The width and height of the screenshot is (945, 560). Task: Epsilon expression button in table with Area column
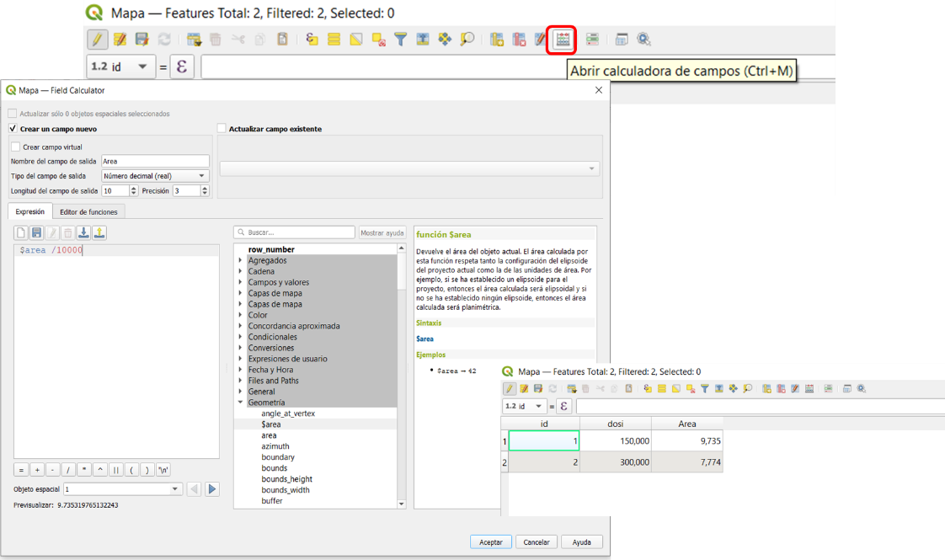[563, 406]
